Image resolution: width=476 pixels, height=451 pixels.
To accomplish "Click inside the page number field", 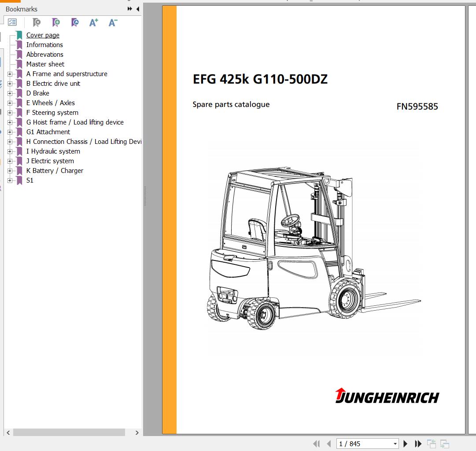I will tap(361, 444).
